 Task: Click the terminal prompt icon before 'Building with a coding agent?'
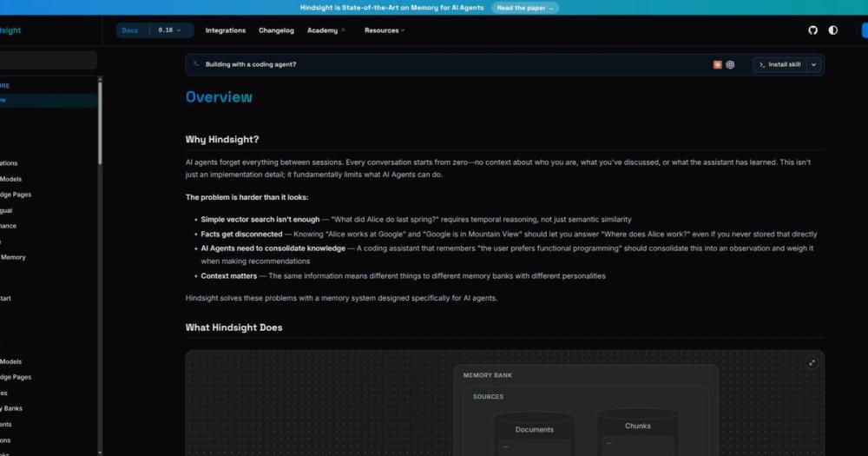point(195,64)
